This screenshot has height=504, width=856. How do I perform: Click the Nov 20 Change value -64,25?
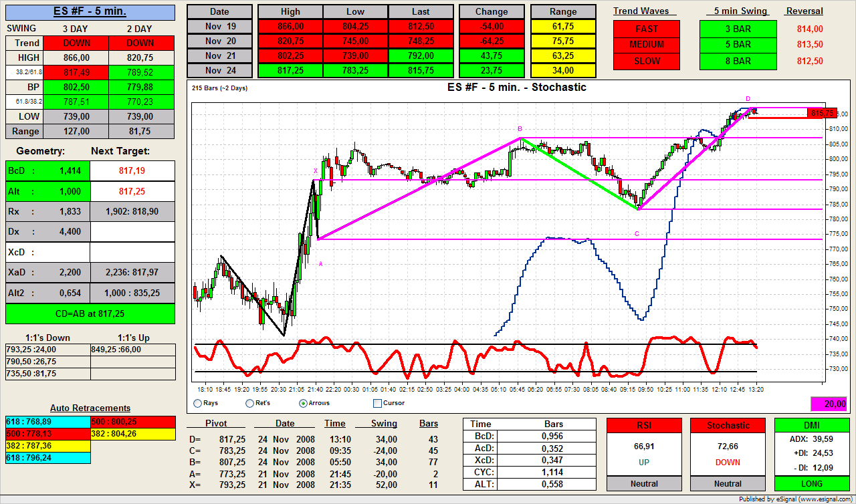point(492,40)
